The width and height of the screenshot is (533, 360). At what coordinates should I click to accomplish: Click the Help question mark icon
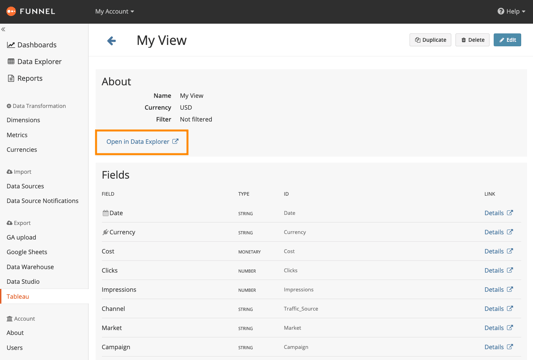pos(501,11)
